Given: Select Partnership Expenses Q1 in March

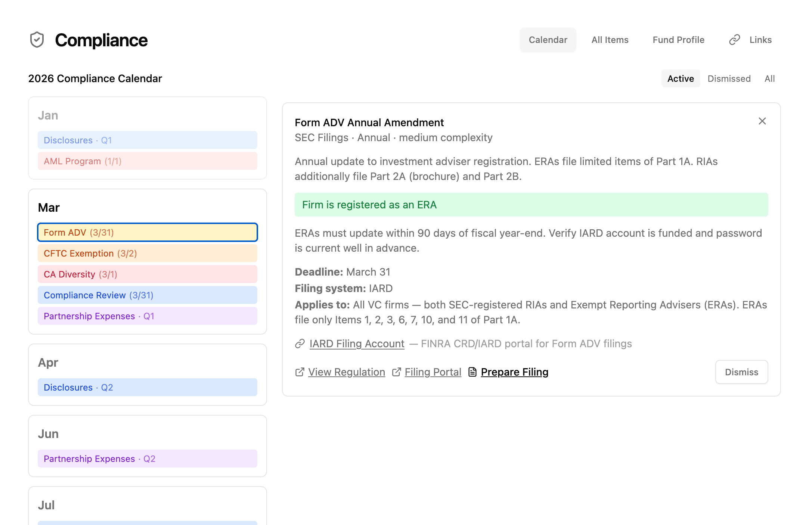Looking at the screenshot, I should (x=148, y=316).
